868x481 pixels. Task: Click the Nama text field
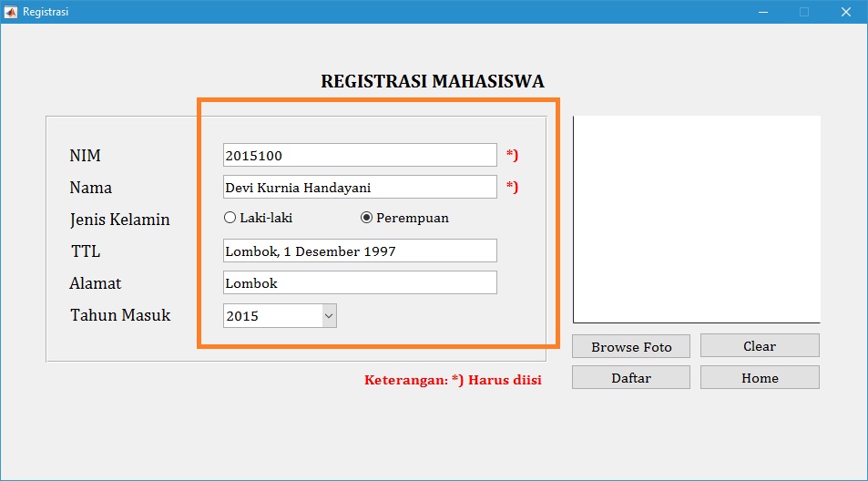point(360,187)
